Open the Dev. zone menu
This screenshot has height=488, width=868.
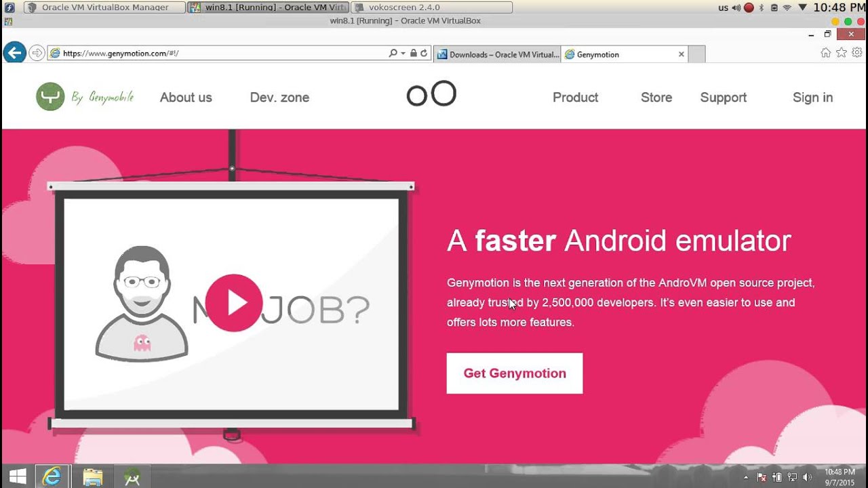click(x=279, y=98)
